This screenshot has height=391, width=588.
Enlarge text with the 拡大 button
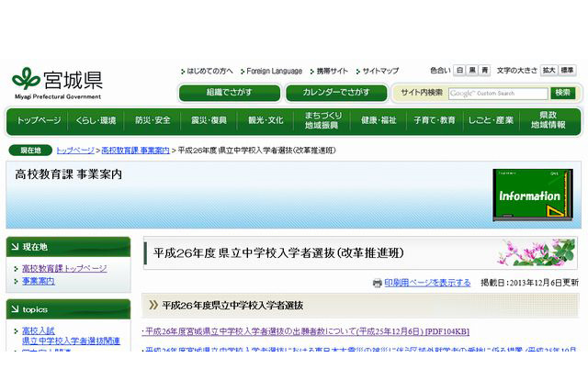pyautogui.click(x=549, y=71)
